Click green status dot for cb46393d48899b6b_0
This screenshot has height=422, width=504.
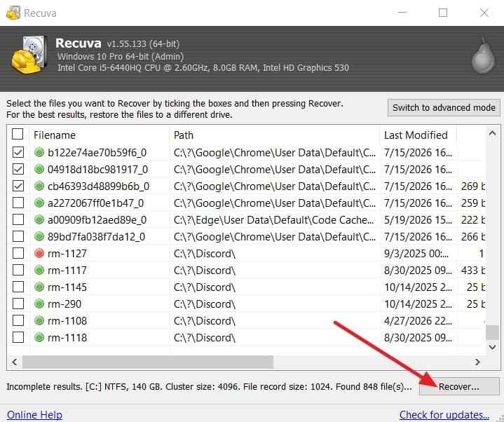(x=39, y=186)
